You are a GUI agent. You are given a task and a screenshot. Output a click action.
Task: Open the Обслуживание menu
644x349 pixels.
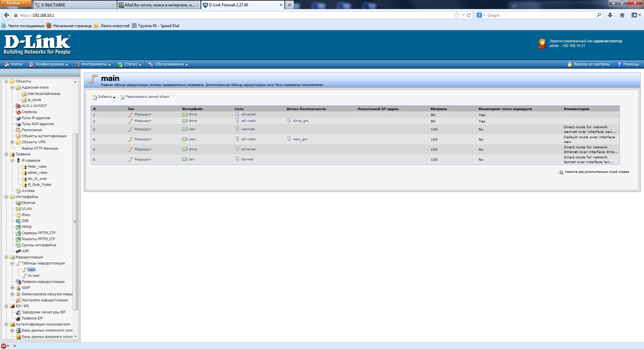168,64
